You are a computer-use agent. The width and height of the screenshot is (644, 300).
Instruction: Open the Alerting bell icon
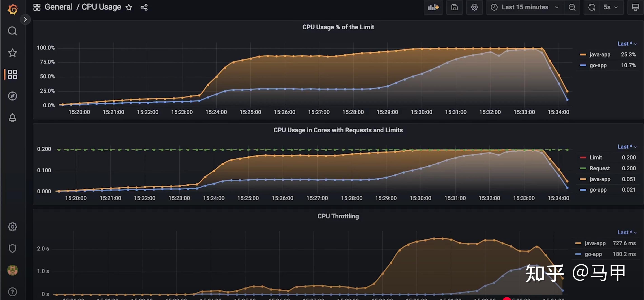click(12, 118)
